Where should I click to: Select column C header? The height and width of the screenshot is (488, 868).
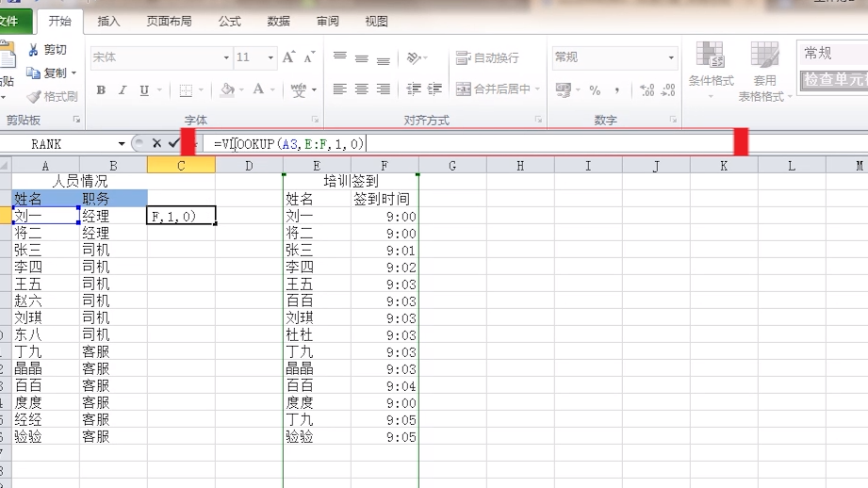(181, 166)
